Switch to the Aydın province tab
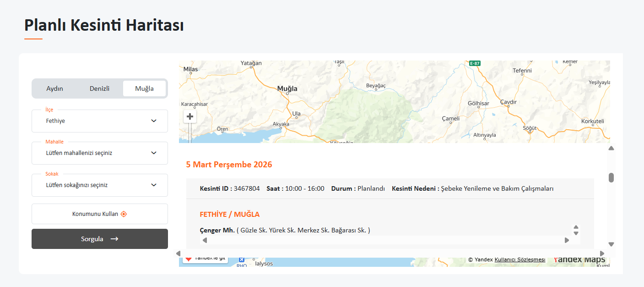The height and width of the screenshot is (287, 644). click(55, 88)
